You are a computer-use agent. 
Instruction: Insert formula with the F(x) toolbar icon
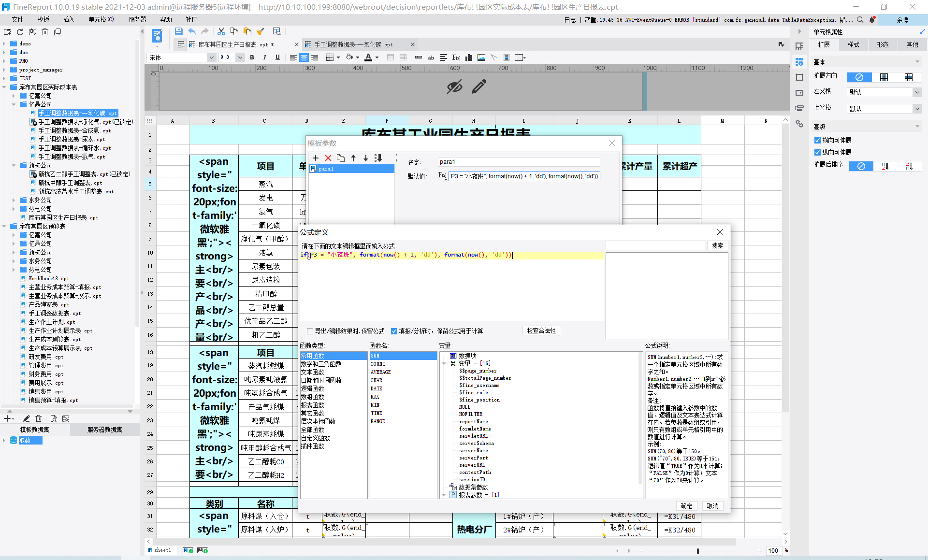(456, 57)
